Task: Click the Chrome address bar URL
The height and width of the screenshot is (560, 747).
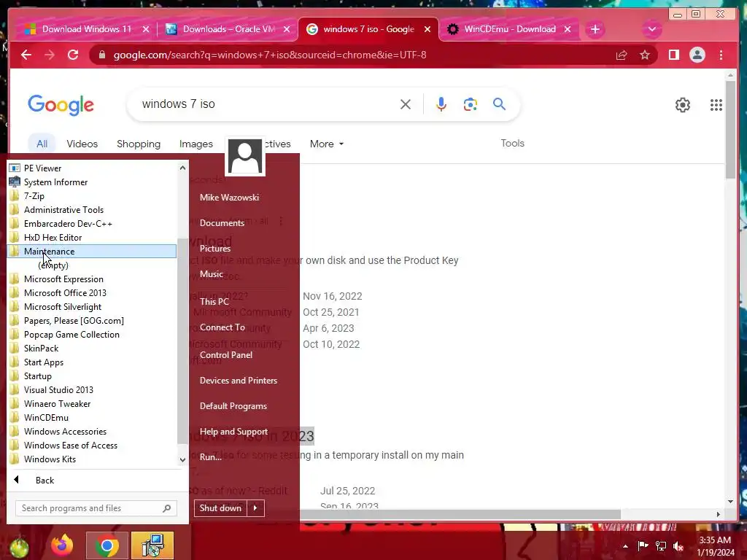Action: 270,55
